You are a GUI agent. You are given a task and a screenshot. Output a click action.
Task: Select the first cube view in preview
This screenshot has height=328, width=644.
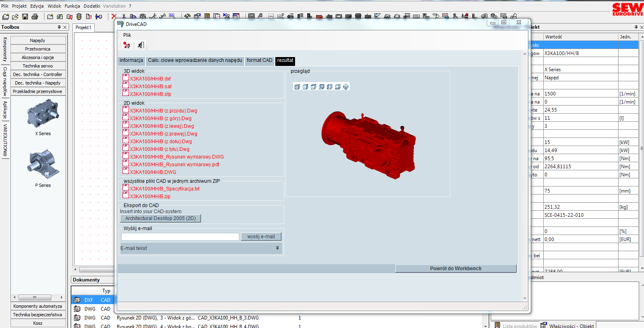[x=297, y=87]
